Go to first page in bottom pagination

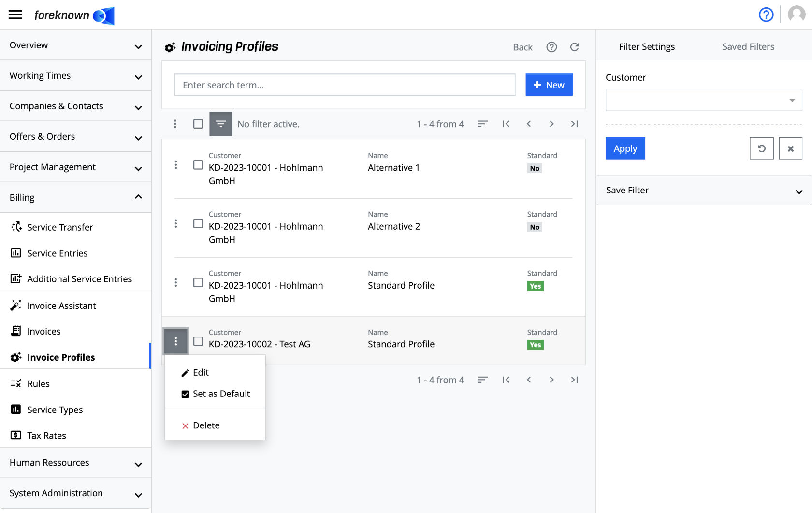click(506, 380)
